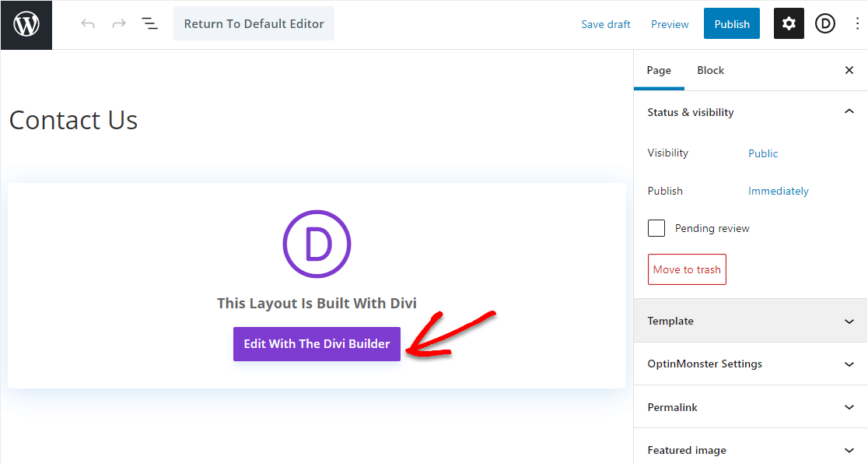Open the block list view icon
The height and width of the screenshot is (464, 868).
pos(149,24)
